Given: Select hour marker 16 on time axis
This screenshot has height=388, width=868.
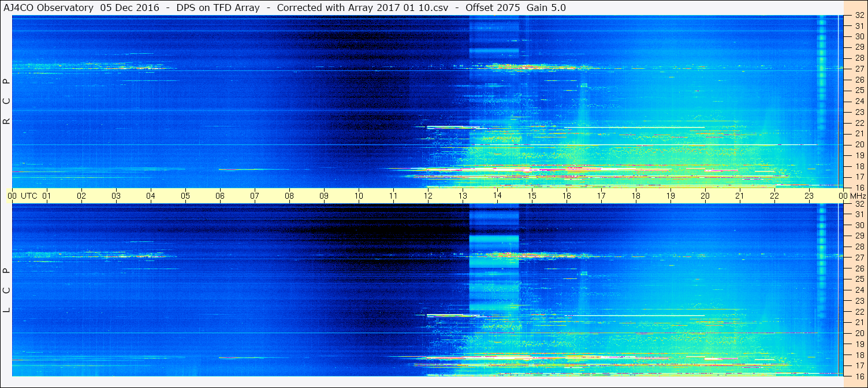Looking at the screenshot, I should 567,196.
